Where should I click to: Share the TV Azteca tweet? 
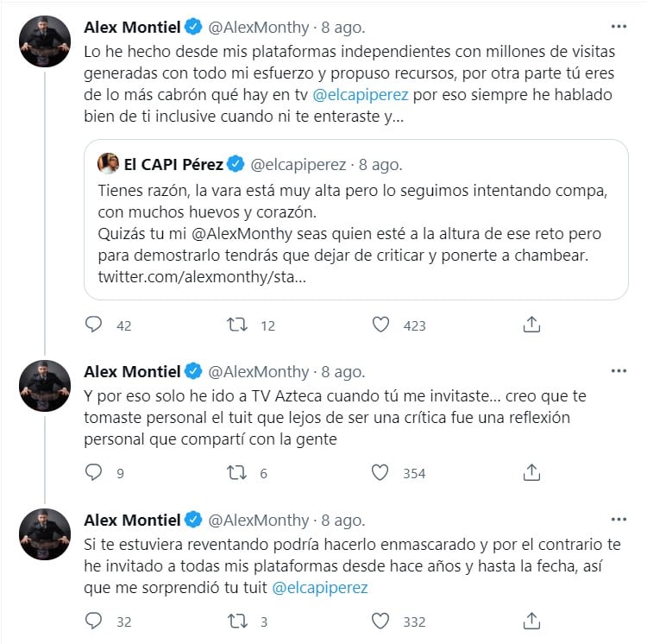coord(532,472)
